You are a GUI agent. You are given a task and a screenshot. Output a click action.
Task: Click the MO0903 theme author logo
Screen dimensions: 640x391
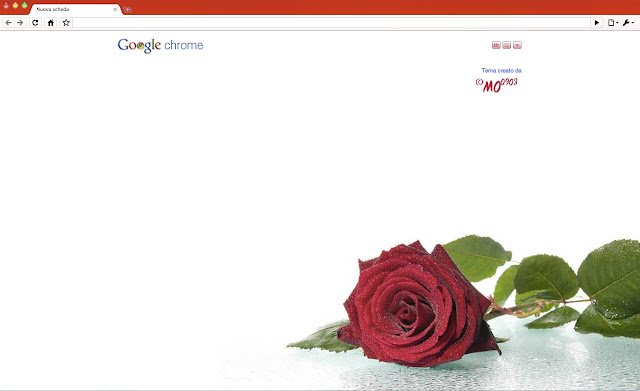tap(497, 85)
